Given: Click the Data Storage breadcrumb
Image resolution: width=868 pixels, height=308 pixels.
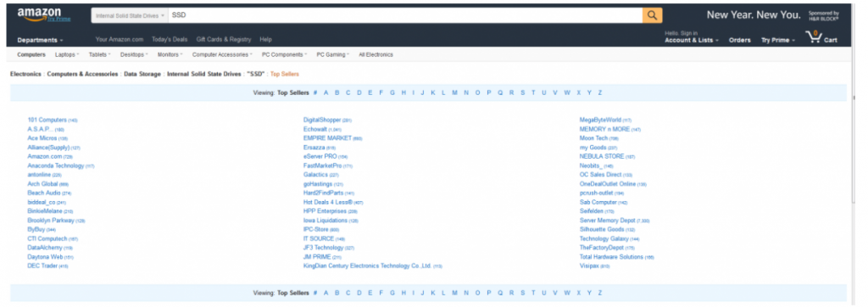Looking at the screenshot, I should pos(142,74).
